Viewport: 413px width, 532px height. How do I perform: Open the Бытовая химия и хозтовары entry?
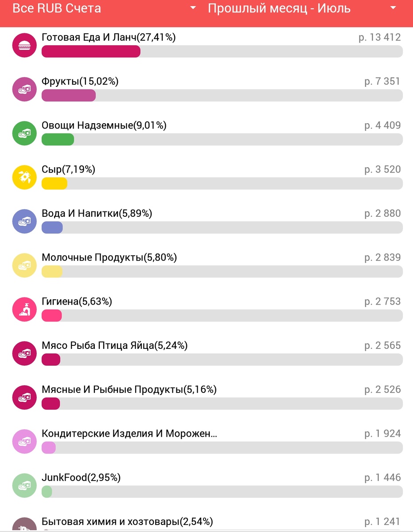[127, 522]
